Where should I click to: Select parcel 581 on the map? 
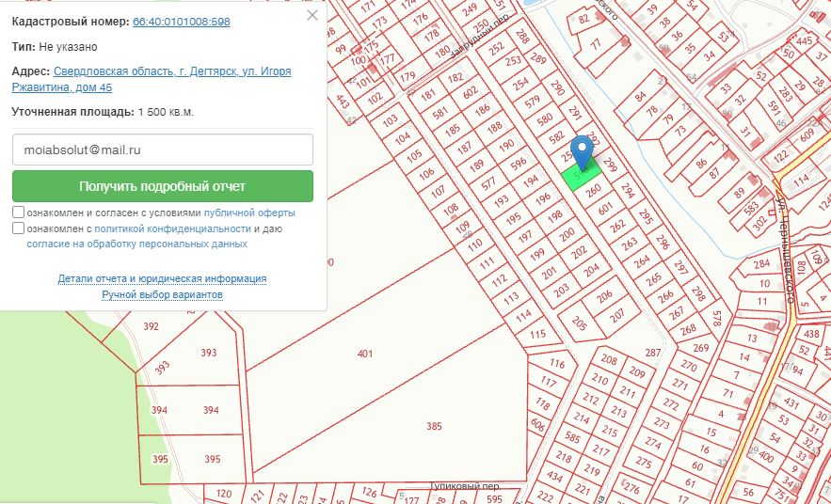click(439, 113)
